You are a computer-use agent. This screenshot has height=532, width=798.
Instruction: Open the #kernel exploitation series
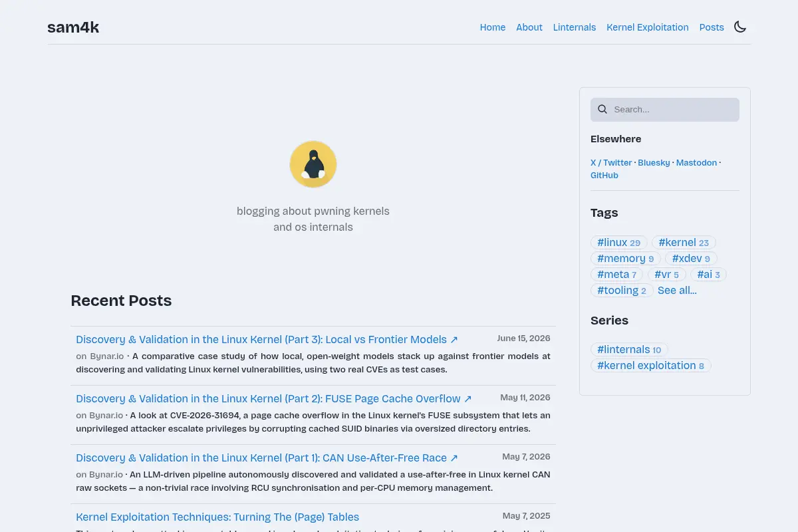tap(651, 366)
